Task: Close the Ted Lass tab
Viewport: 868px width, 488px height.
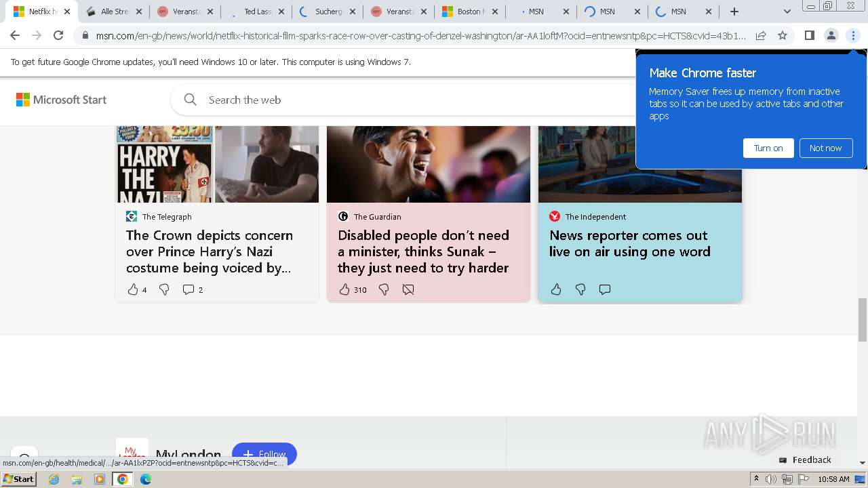Action: [281, 12]
